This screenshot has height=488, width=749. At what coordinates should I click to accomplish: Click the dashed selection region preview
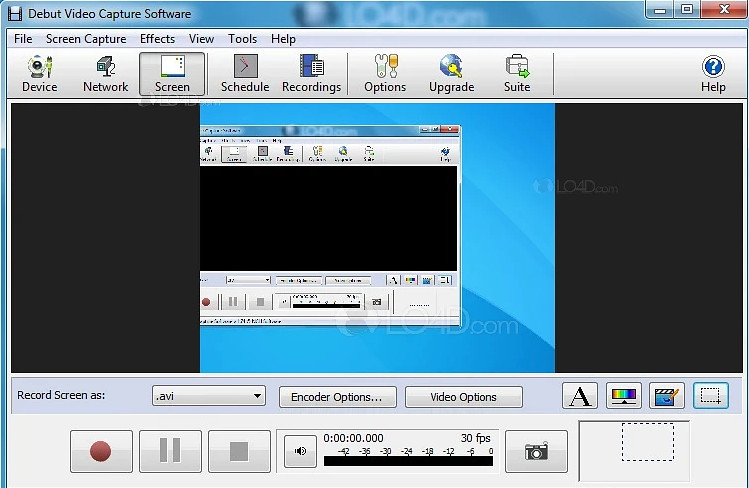pos(648,442)
